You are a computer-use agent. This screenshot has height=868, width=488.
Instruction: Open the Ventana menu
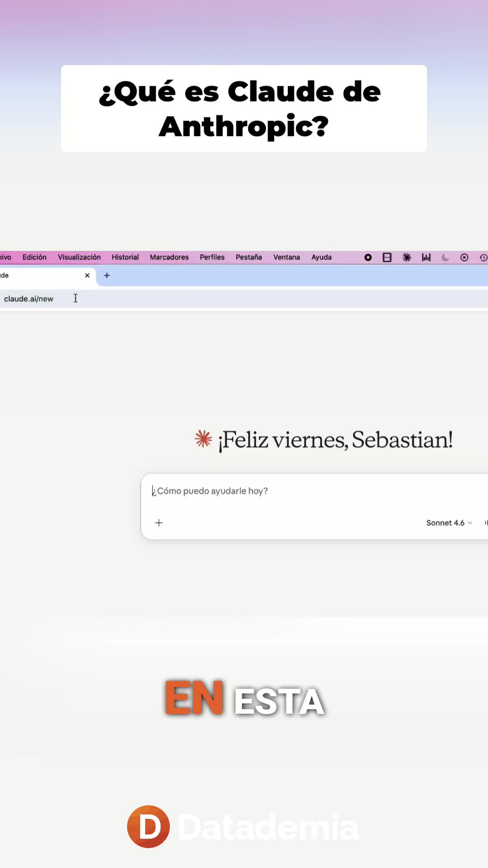click(x=286, y=257)
